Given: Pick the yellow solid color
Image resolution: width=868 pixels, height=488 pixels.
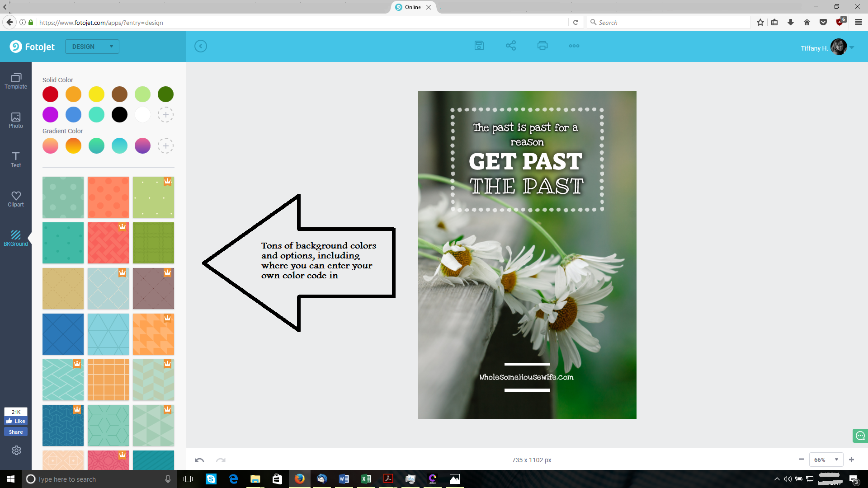Looking at the screenshot, I should 96,94.
